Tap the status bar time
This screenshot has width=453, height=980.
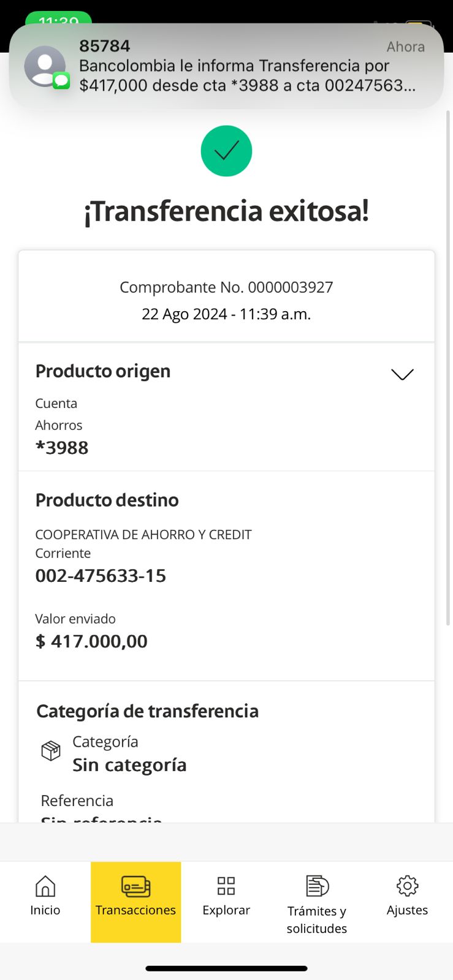point(58,20)
